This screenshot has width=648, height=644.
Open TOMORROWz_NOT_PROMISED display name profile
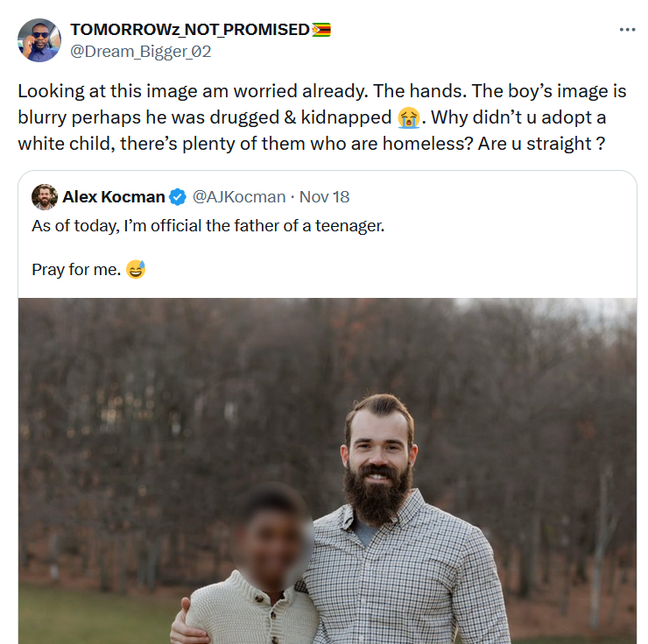[x=189, y=30]
